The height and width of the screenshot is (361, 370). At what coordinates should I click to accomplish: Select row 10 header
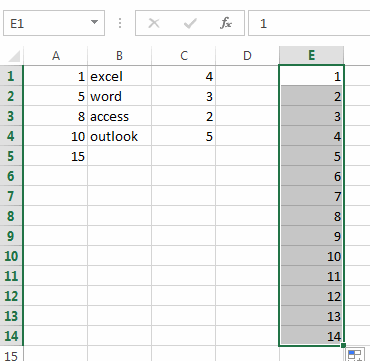[x=11, y=256]
